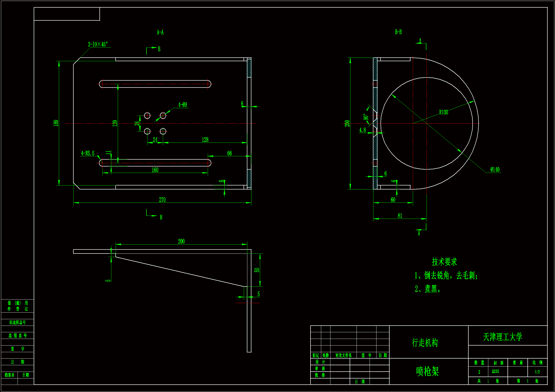Click the A-A section view title

click(x=160, y=32)
